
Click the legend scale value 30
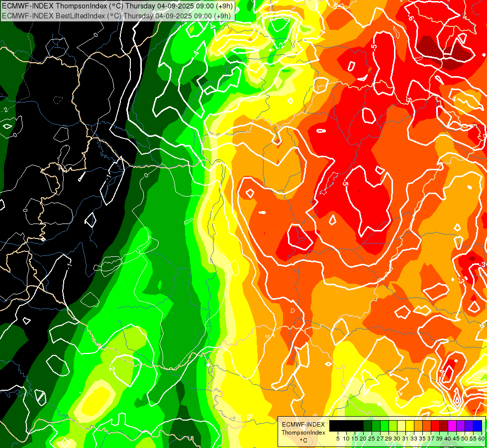pyautogui.click(x=397, y=439)
